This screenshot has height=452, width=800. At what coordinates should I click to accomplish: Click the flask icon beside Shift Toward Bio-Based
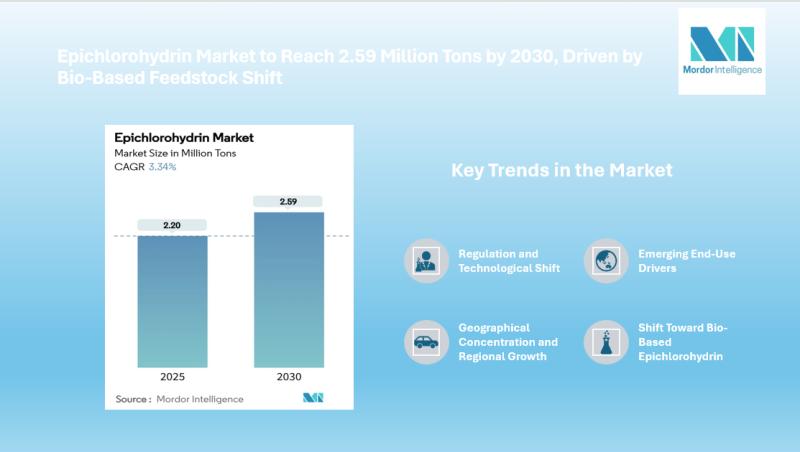(606, 342)
